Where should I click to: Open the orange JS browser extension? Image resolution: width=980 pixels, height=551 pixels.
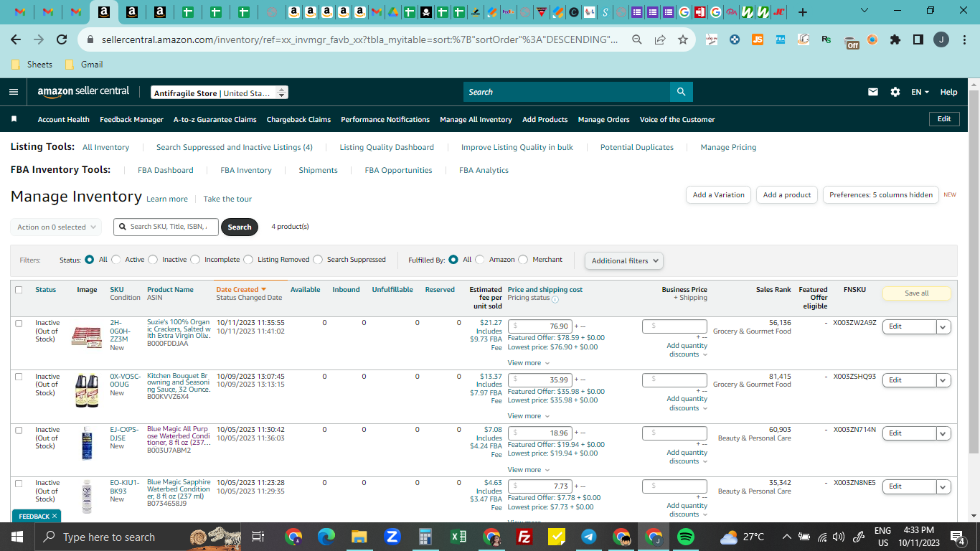[758, 39]
